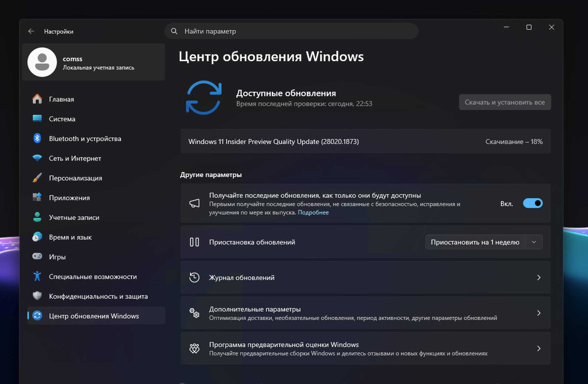Click the paintbrush icon for Персонализация
588x384 pixels.
37,178
